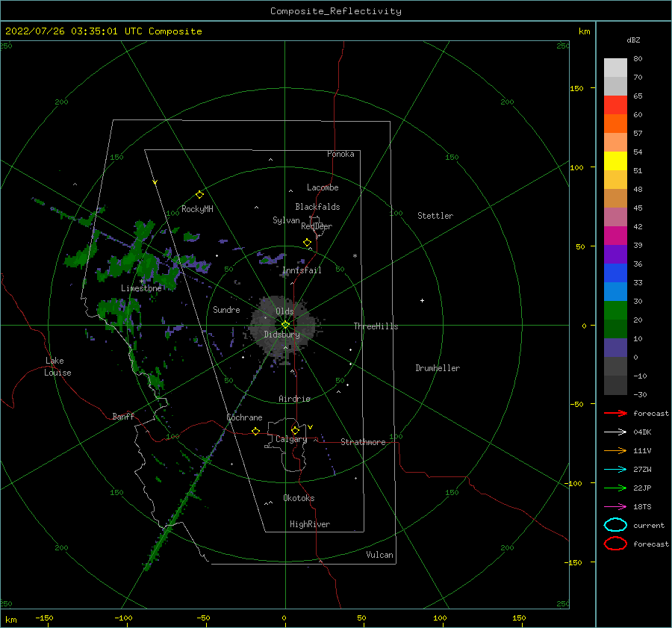Screen dimensions: 672x628
Task: Click the Lacombe city label
Action: tap(323, 187)
